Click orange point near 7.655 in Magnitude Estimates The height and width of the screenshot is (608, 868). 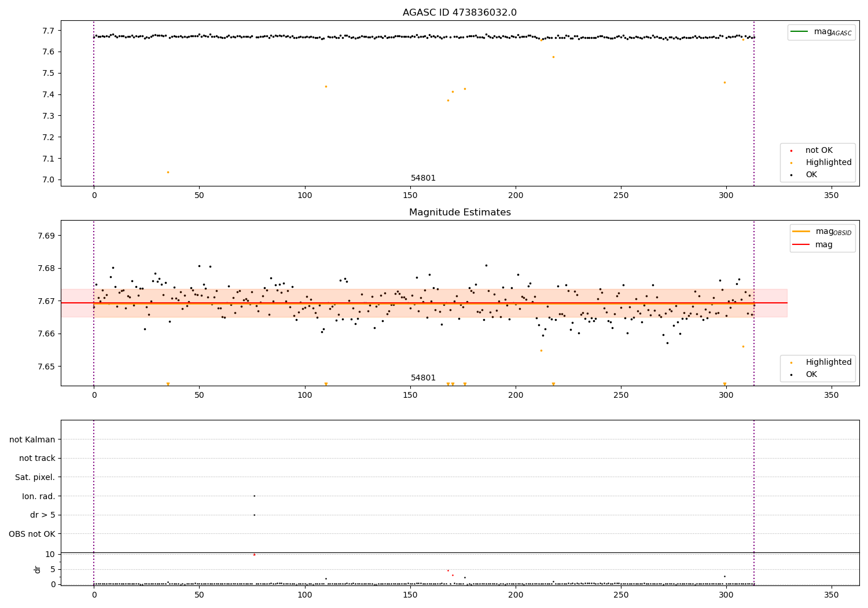(x=541, y=350)
